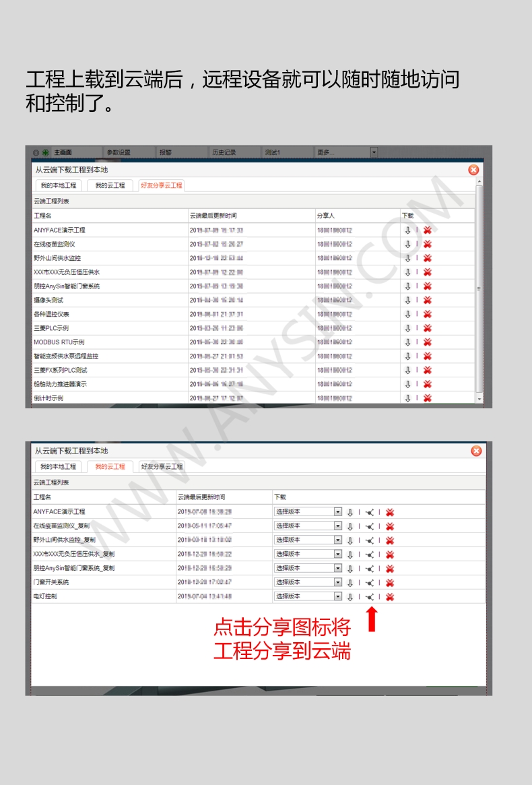Viewport: 532px width, 785px height.
Task: Click red delete icon for 电灯控制
Action: (x=389, y=597)
